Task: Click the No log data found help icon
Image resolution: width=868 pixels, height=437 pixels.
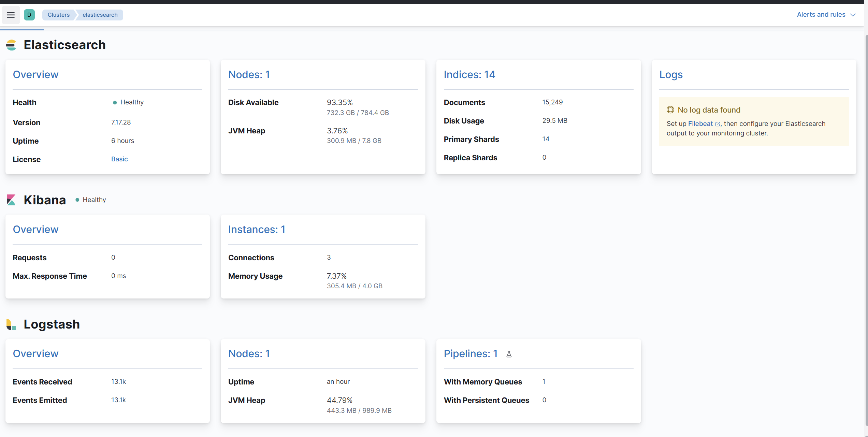Action: point(670,110)
